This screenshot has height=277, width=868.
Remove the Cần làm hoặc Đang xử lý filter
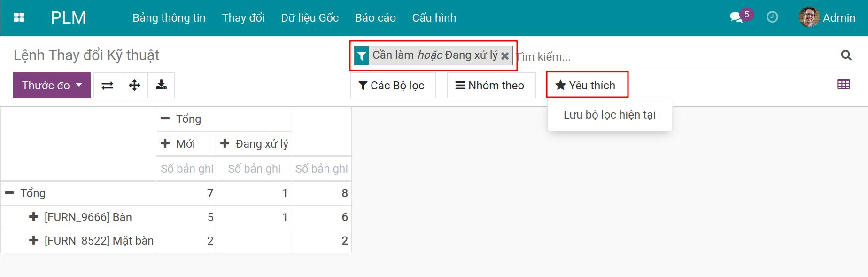click(505, 55)
